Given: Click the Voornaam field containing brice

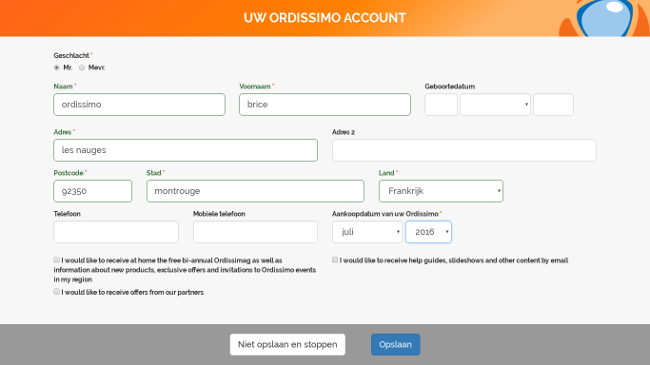Looking at the screenshot, I should click(325, 105).
